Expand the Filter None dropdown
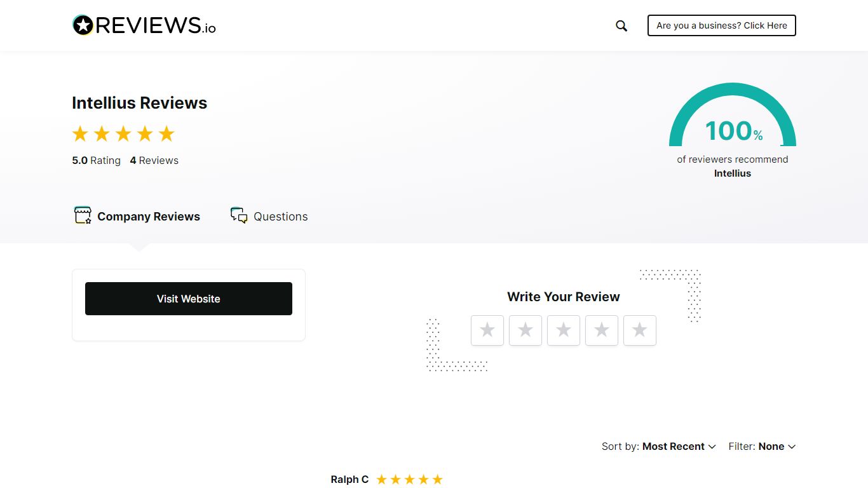The height and width of the screenshot is (488, 868). 762,447
